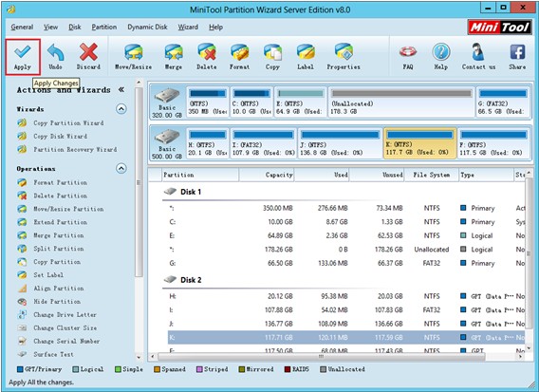The width and height of the screenshot is (539, 392).
Task: Open the Disk menu
Action: pos(75,27)
